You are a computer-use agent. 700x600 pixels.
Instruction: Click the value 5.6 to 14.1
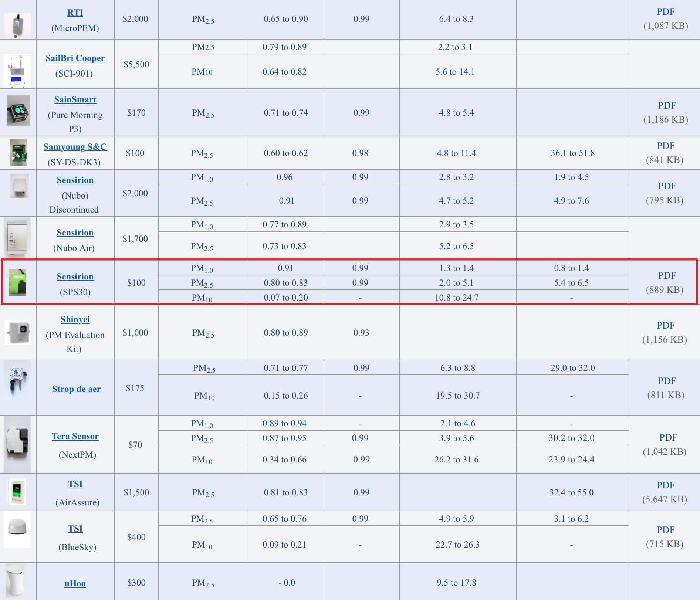(x=455, y=72)
